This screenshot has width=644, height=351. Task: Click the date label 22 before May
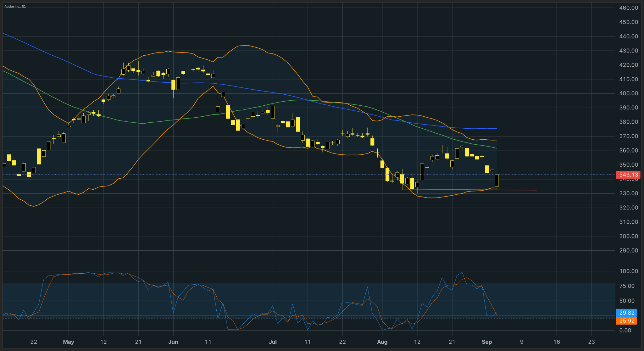(x=34, y=342)
